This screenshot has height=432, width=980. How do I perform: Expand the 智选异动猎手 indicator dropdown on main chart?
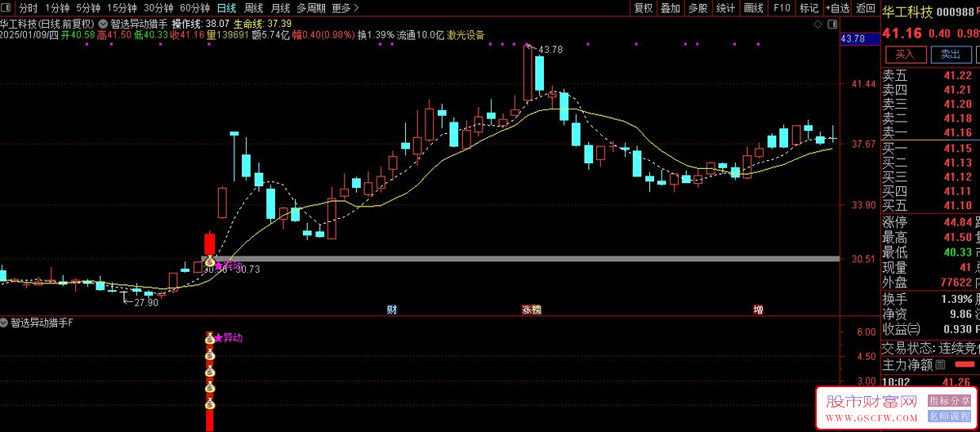point(102,24)
